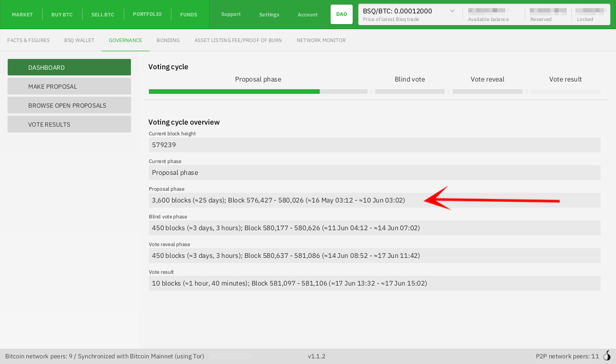Click the Bisq logo icon in status bar
The image size is (616, 364).
pos(607,355)
